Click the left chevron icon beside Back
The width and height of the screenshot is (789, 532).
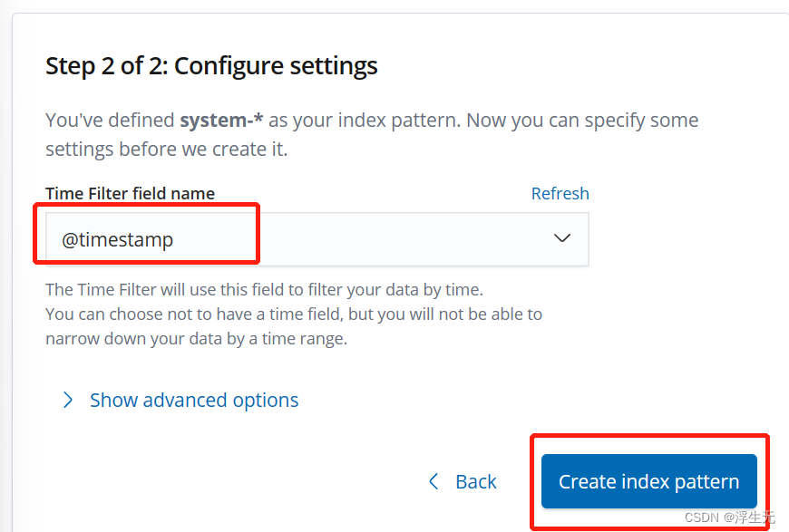coord(433,481)
